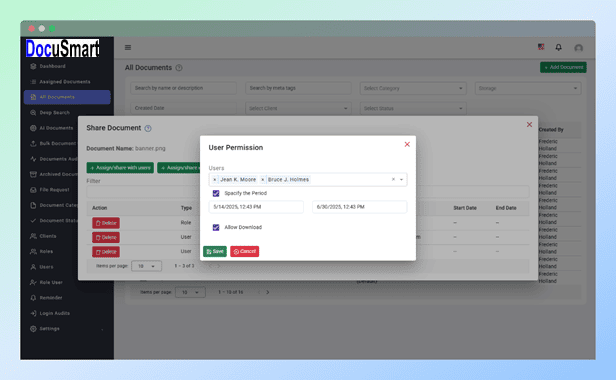The width and height of the screenshot is (616, 380).
Task: Remove Bruce J. Holmes from users
Action: pyautogui.click(x=262, y=180)
